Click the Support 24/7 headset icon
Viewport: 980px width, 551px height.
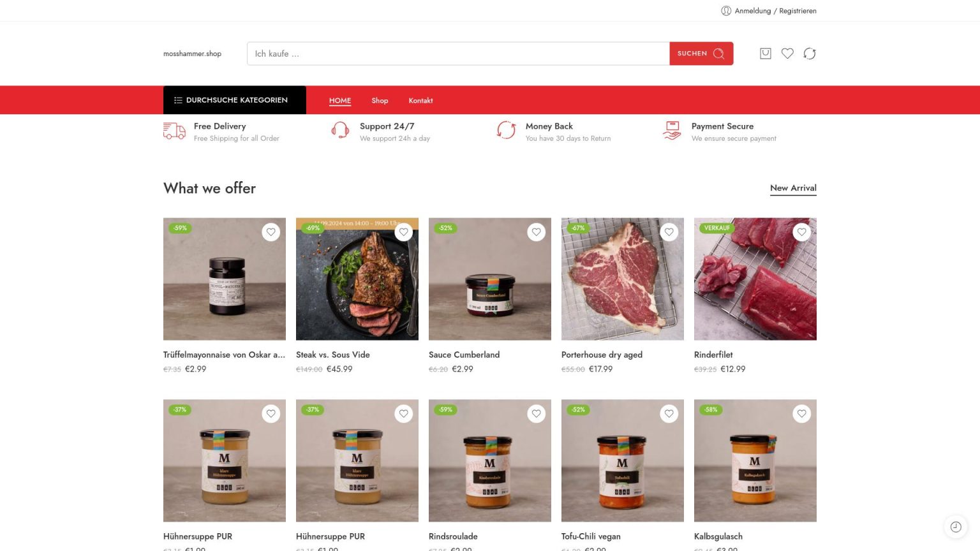point(340,131)
